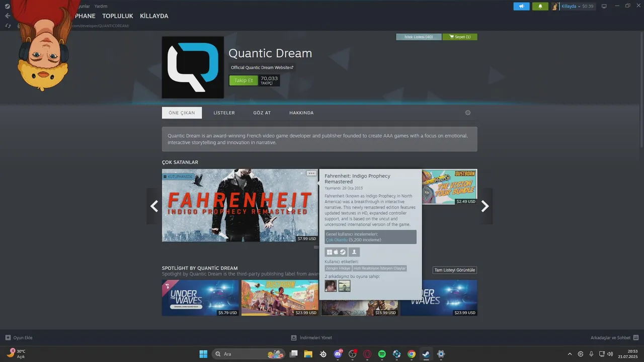Show hidden system tray icons chevron
The height and width of the screenshot is (362, 644).
point(570,354)
